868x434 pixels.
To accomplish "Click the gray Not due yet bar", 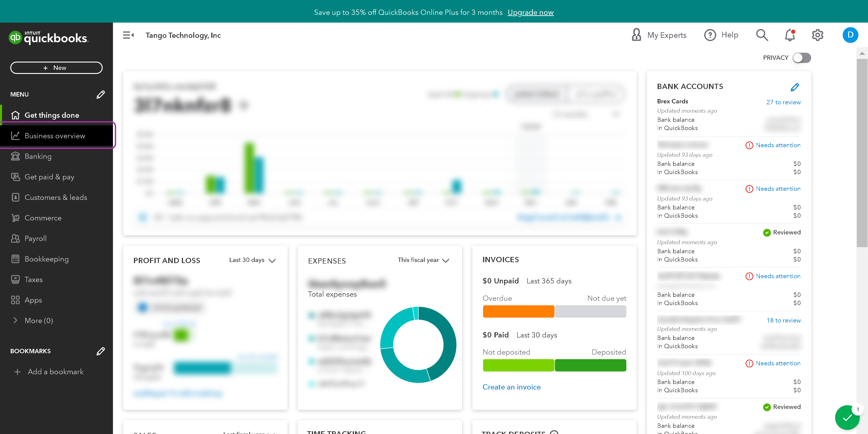I will coord(590,311).
